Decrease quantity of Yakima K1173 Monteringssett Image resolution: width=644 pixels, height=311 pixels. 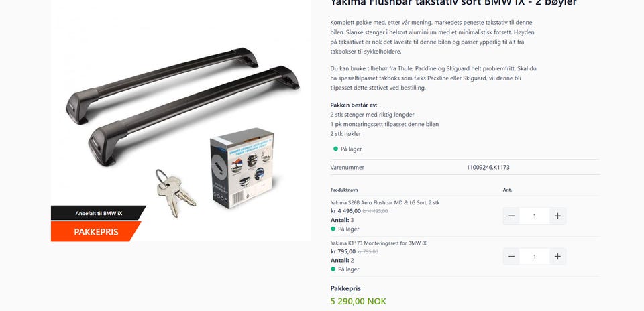pyautogui.click(x=511, y=257)
